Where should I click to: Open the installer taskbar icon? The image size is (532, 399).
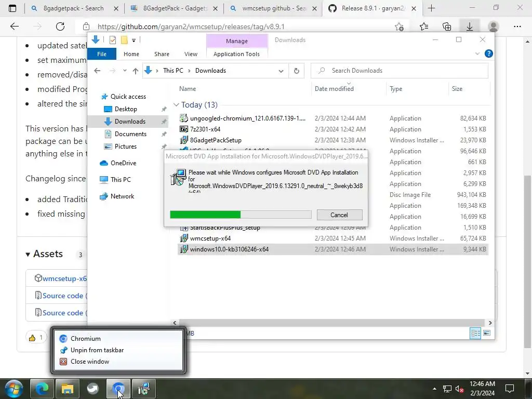coord(144,389)
